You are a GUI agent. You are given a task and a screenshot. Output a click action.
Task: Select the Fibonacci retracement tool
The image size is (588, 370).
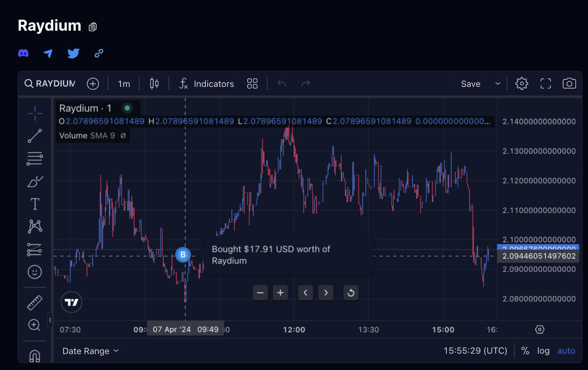coord(35,159)
